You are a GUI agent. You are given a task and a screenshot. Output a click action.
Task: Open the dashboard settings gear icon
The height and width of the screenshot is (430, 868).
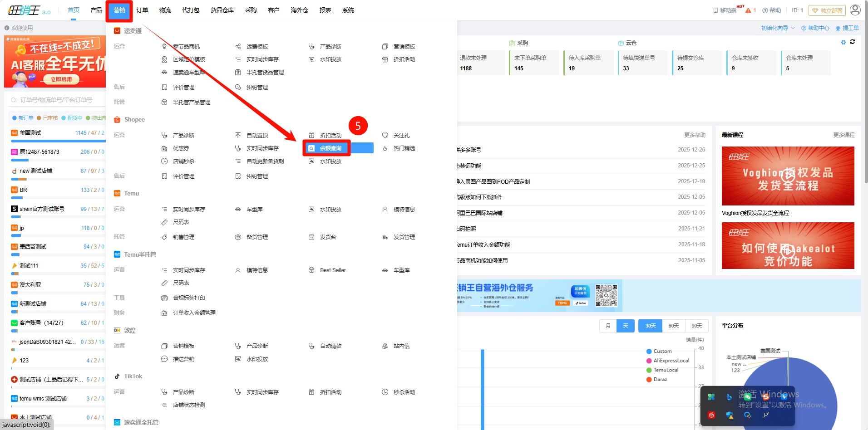[843, 42]
